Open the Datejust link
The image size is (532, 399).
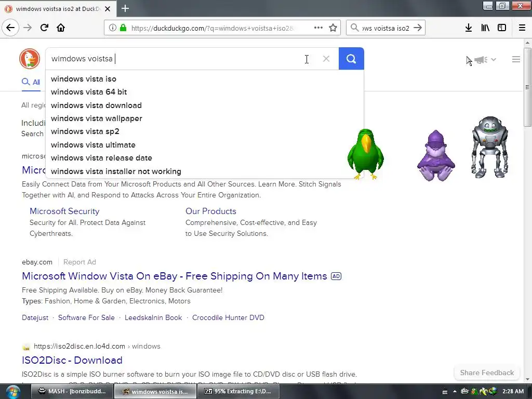35,317
